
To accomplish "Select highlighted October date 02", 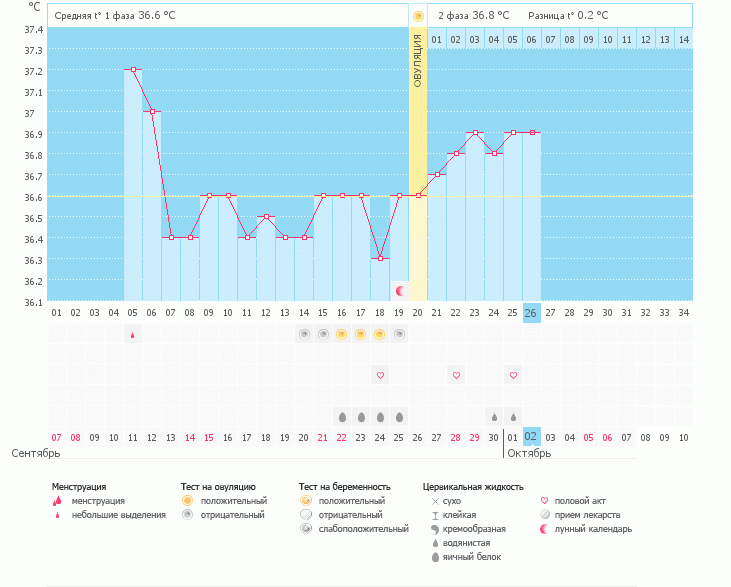I will pos(531,437).
